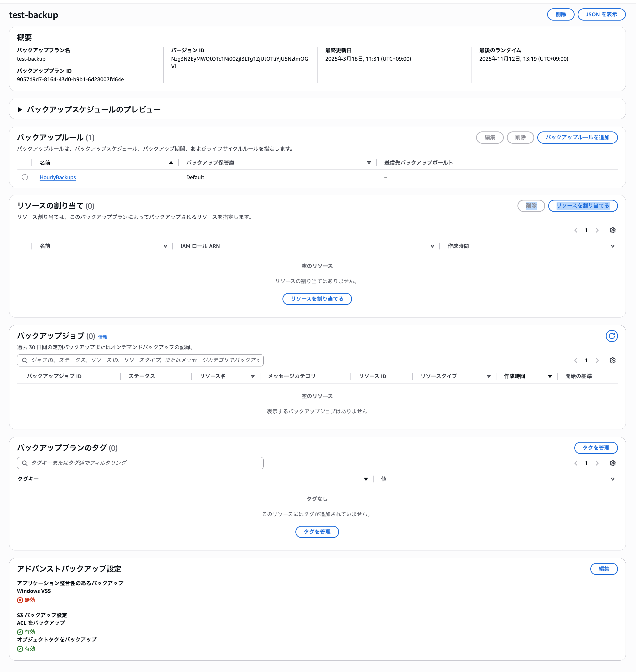Go to next page of resource assignments
This screenshot has height=672, width=636.
(597, 230)
